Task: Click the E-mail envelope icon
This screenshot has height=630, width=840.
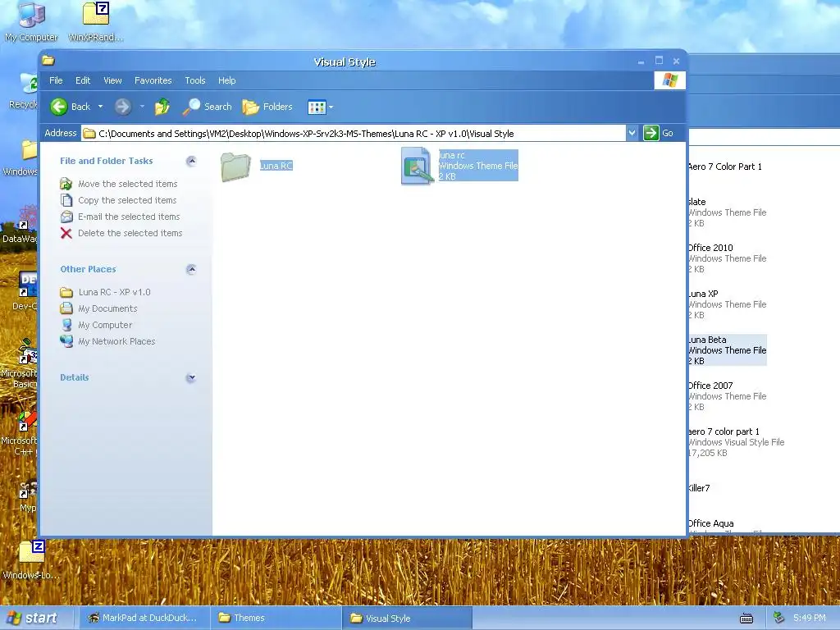Action: (66, 217)
